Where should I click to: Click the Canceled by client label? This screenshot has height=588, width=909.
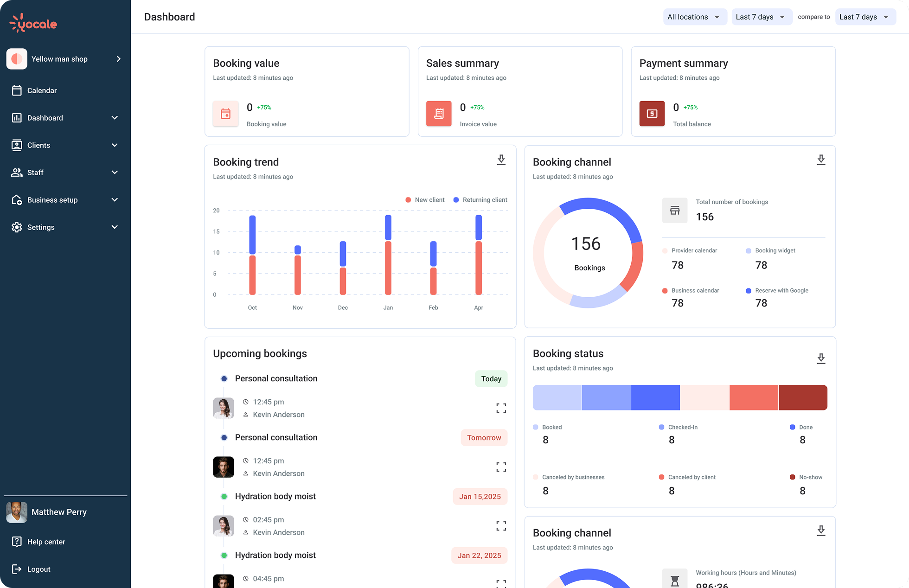pyautogui.click(x=691, y=477)
